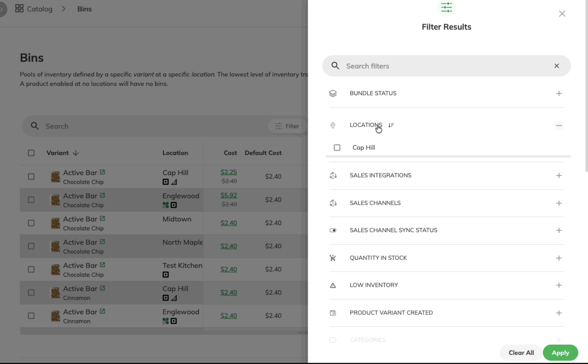Click the Search filters input field
The width and height of the screenshot is (588, 364).
point(446,66)
